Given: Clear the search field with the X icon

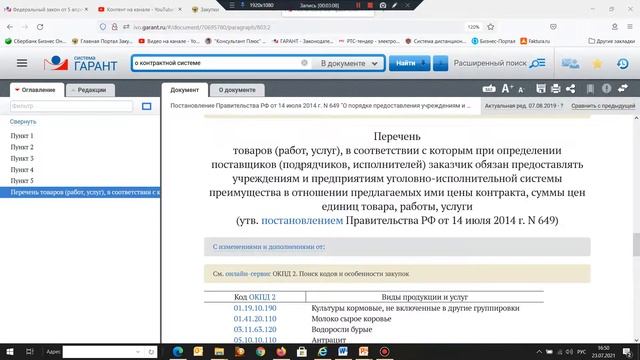Looking at the screenshot, I should coord(304,63).
